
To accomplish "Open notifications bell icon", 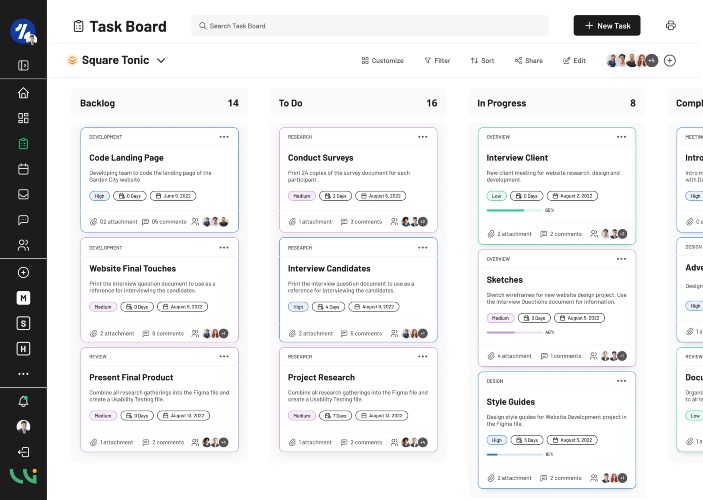I will (23, 401).
